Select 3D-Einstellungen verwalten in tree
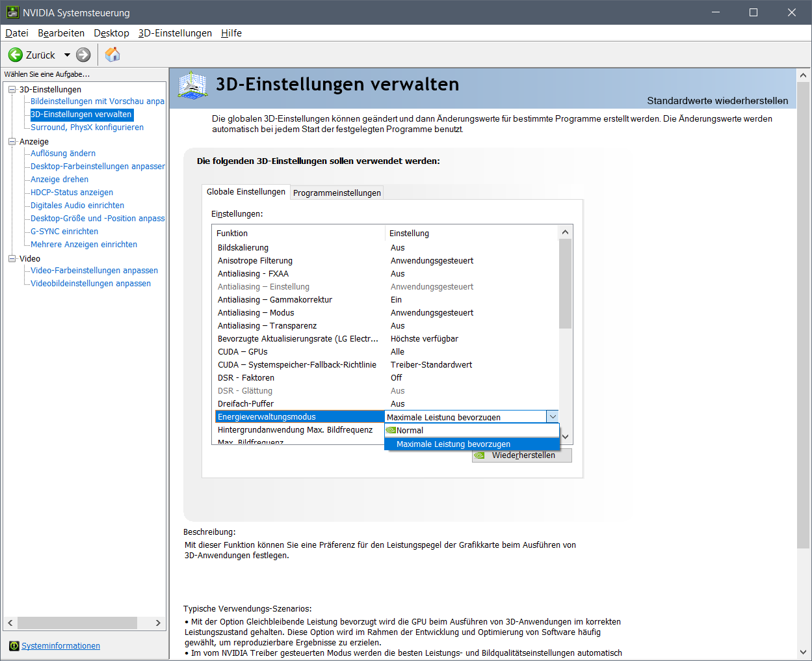812x661 pixels. point(81,115)
